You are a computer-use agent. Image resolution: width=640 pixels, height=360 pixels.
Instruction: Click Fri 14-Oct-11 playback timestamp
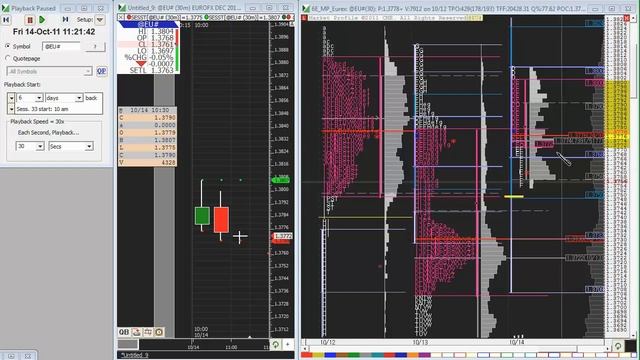54,32
